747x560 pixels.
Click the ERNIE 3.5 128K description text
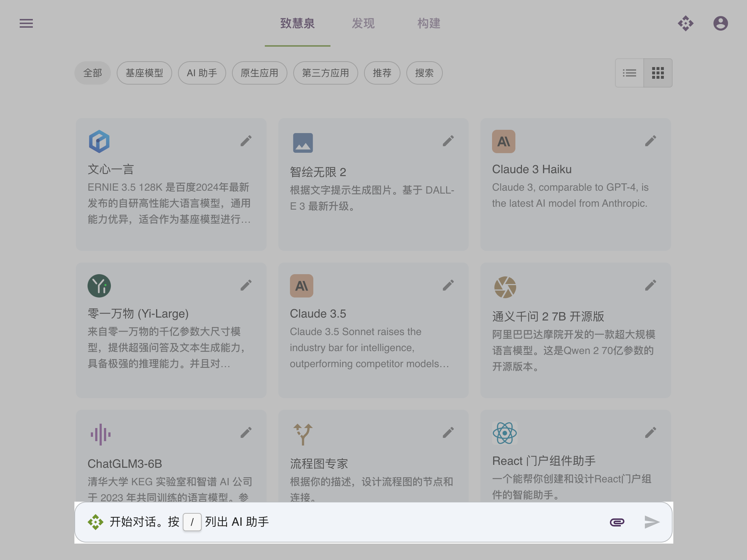(x=169, y=203)
